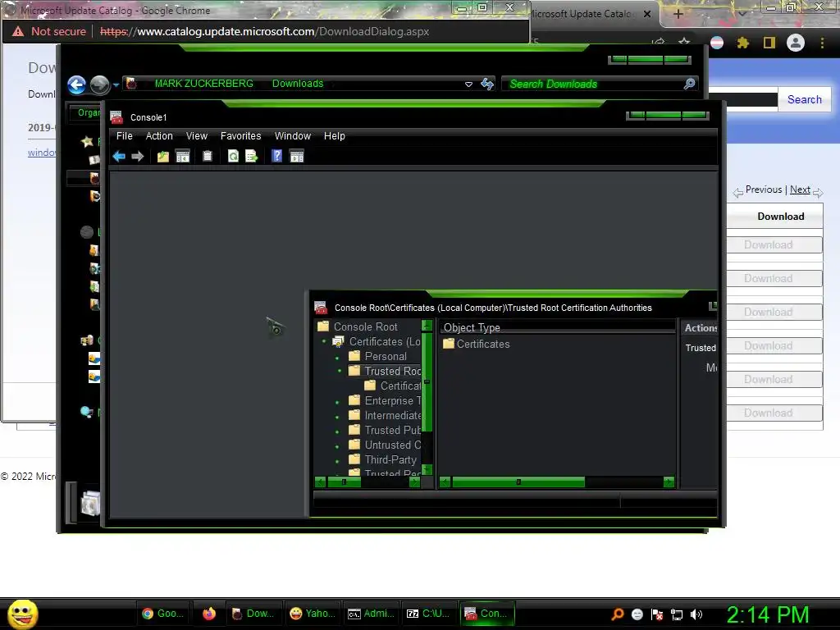The height and width of the screenshot is (630, 840).
Task: Open the Action menu in Console1
Action: tap(159, 136)
